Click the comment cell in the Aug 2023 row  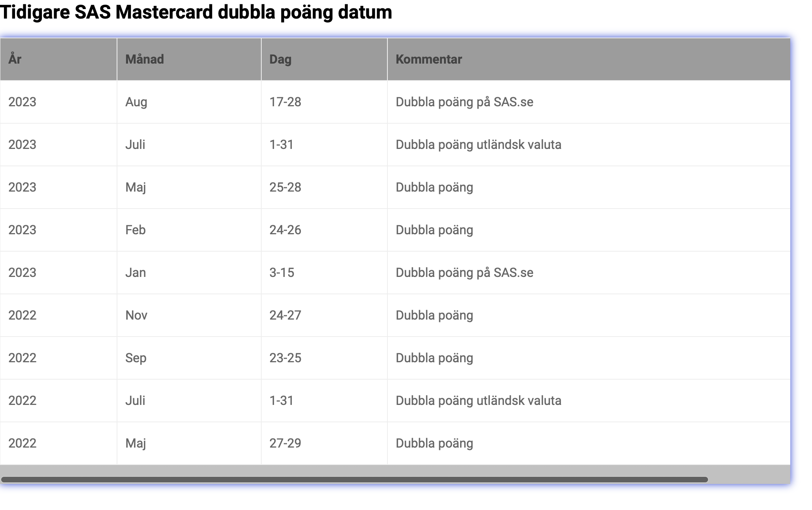(x=464, y=102)
